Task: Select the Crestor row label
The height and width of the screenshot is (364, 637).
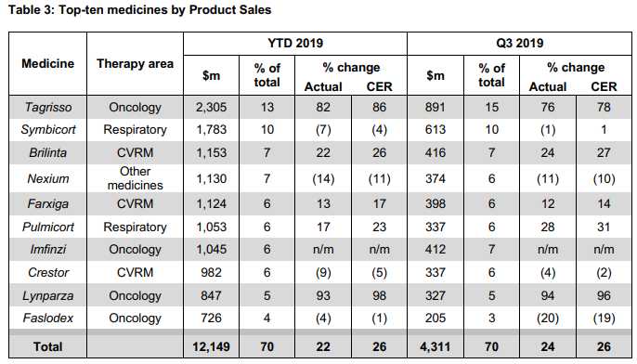Action: [x=48, y=273]
